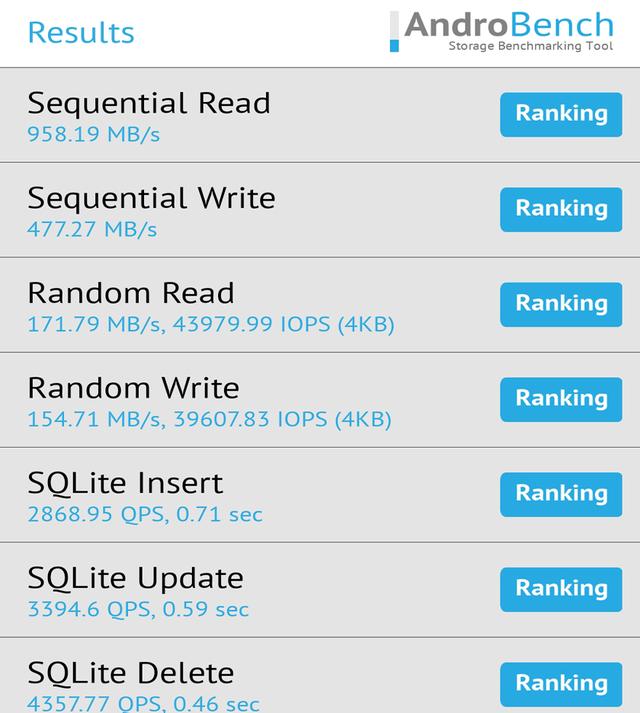The height and width of the screenshot is (713, 640).
Task: Select the SQLite Update result title
Action: 135,578
